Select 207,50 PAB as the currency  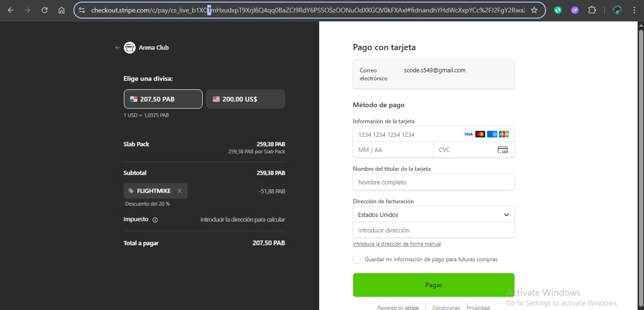[163, 99]
